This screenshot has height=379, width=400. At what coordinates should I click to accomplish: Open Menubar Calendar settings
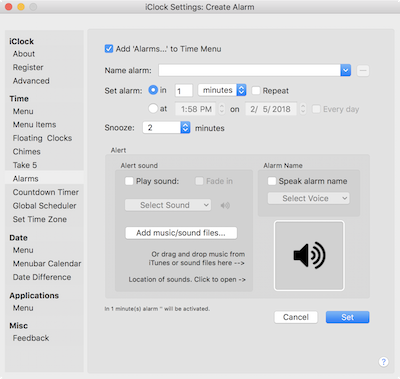coord(47,264)
